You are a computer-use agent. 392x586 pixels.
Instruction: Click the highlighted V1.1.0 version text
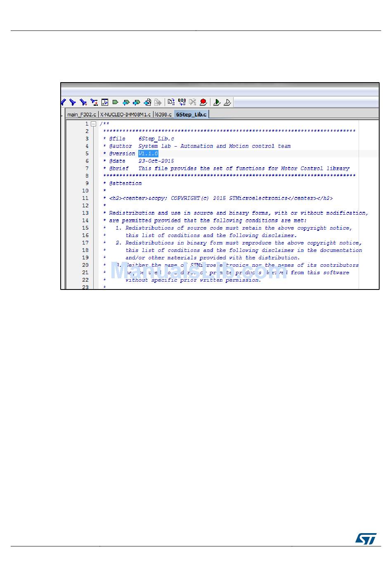[x=148, y=154]
